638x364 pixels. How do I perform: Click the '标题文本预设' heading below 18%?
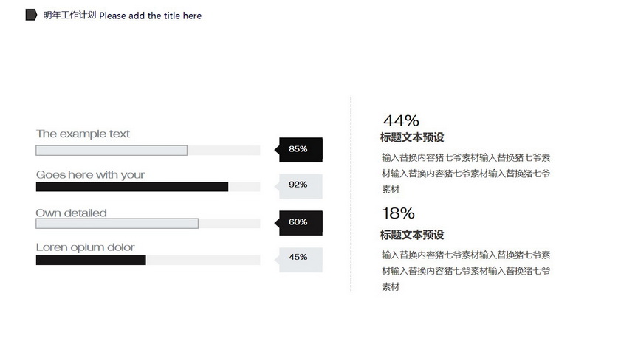click(412, 235)
